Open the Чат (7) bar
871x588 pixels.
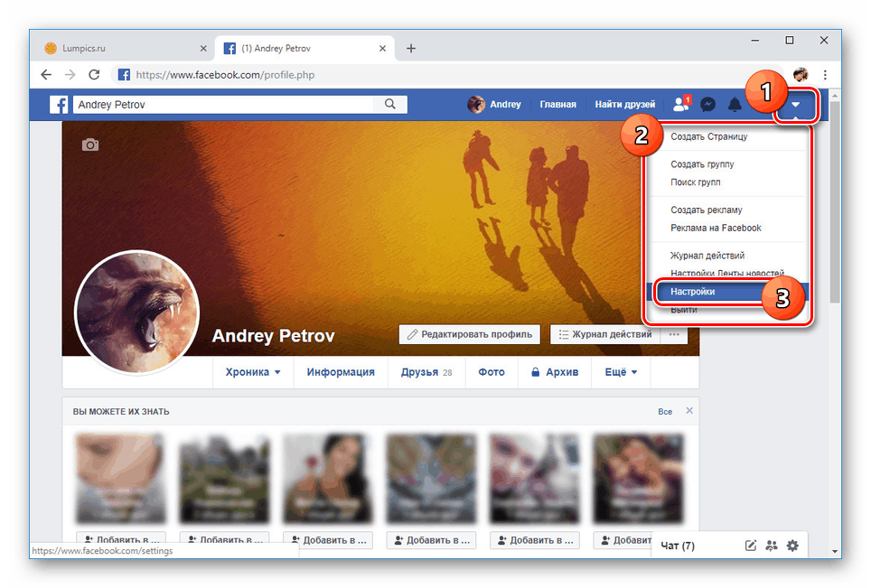(678, 546)
